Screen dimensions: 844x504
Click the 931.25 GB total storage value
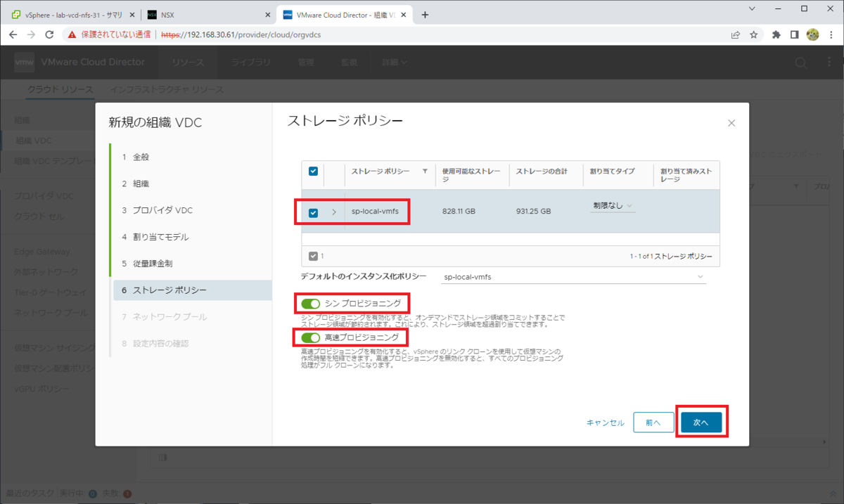coord(533,211)
